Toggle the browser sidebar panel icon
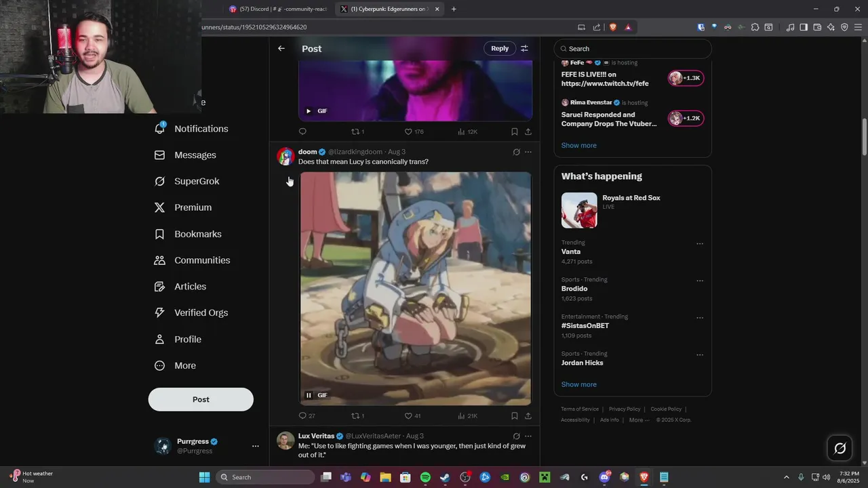 click(x=804, y=27)
